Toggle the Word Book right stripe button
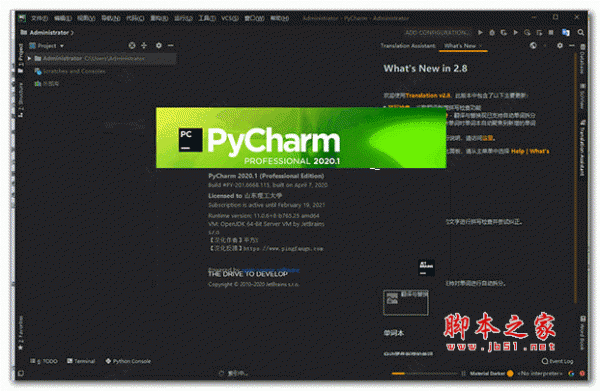Image resolution: width=600 pixels, height=391 pixels. pyautogui.click(x=582, y=332)
